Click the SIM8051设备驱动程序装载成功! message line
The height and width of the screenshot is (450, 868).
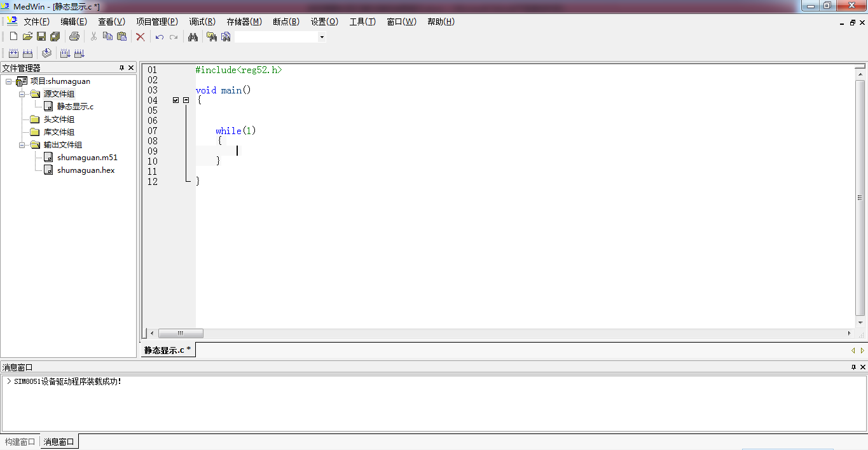67,381
